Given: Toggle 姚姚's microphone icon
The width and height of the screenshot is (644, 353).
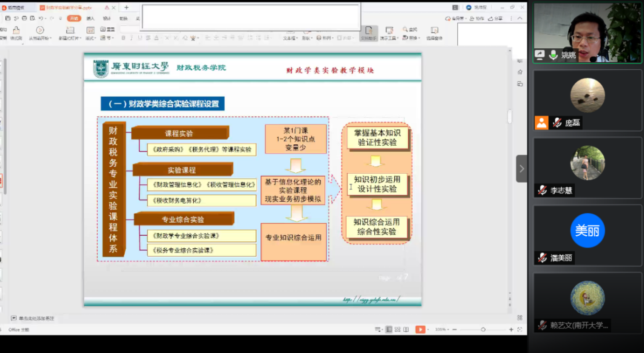Looking at the screenshot, I should (x=553, y=55).
